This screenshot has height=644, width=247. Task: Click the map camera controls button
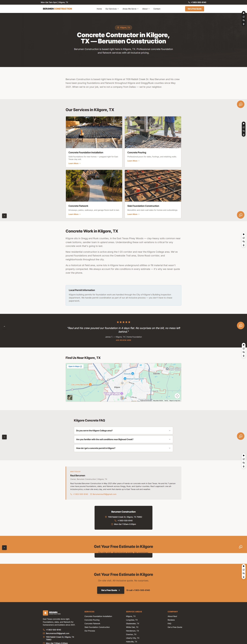(x=177, y=396)
